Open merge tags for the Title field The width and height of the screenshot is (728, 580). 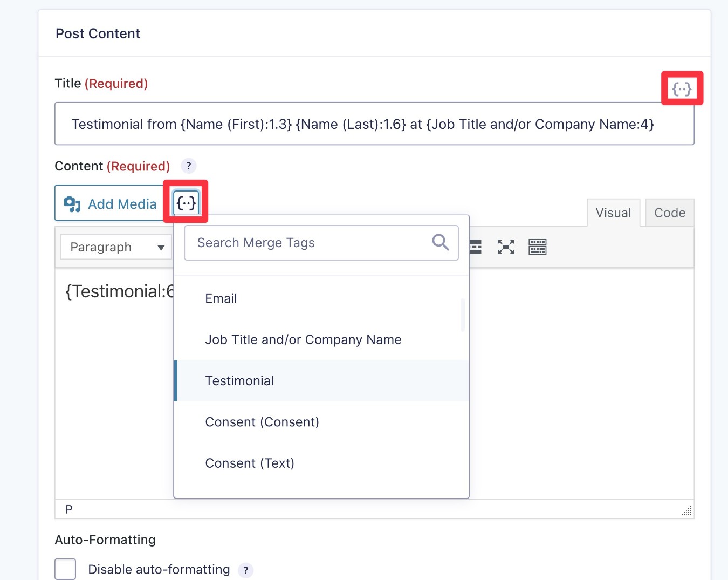click(682, 88)
